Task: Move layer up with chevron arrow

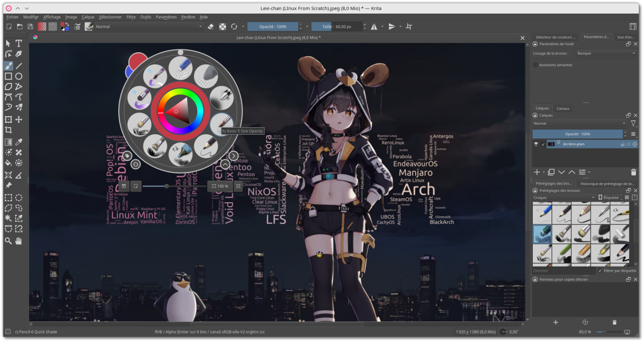Action: (x=572, y=172)
